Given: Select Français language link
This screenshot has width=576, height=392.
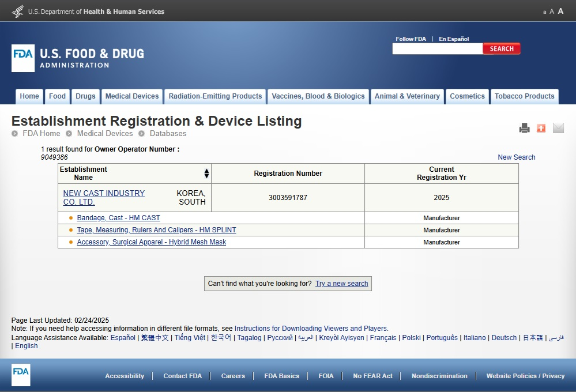Looking at the screenshot, I should [383, 338].
